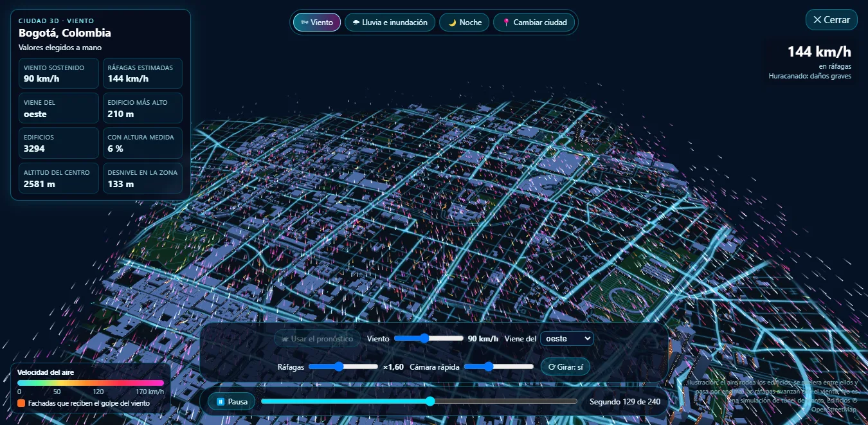The image size is (868, 425).
Task: Click the X icon on Cerrar button
Action: point(817,20)
